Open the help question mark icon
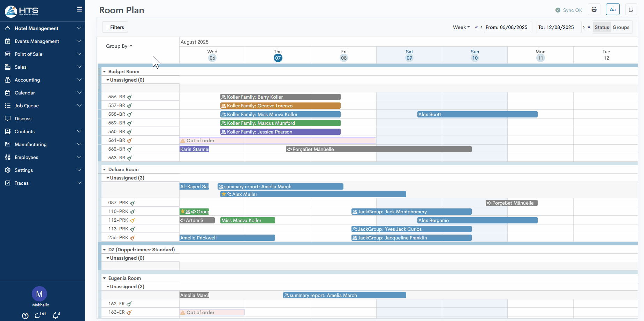 (x=25, y=316)
